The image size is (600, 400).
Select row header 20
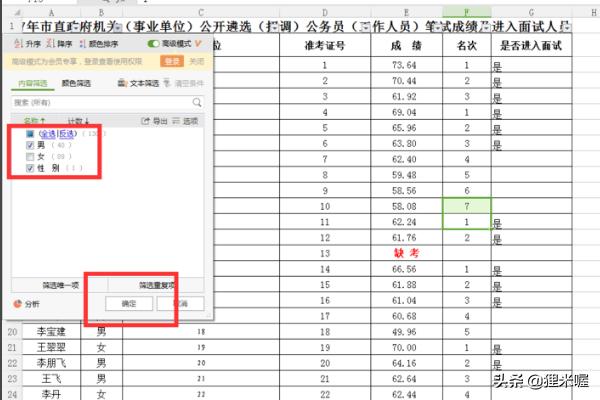(x=12, y=331)
